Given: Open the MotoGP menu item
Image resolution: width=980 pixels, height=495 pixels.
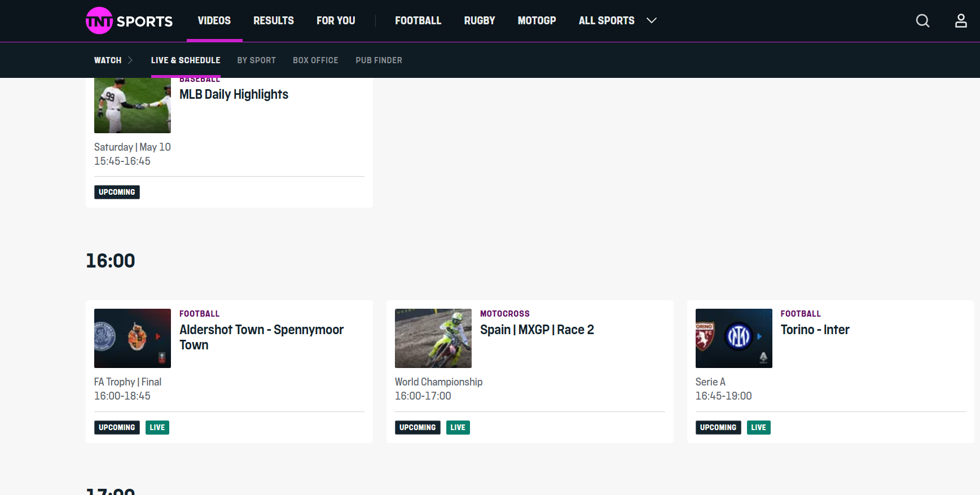Looking at the screenshot, I should point(537,20).
